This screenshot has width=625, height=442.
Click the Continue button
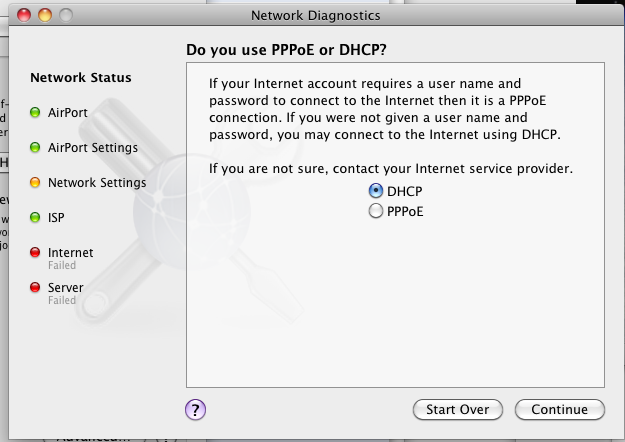tap(559, 410)
